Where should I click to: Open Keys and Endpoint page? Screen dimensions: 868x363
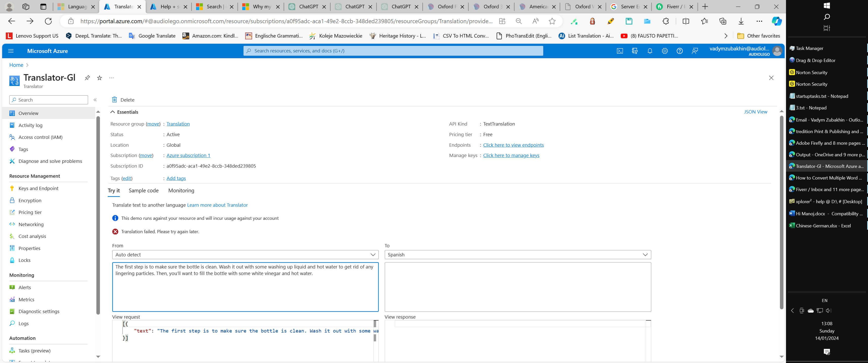tap(38, 188)
